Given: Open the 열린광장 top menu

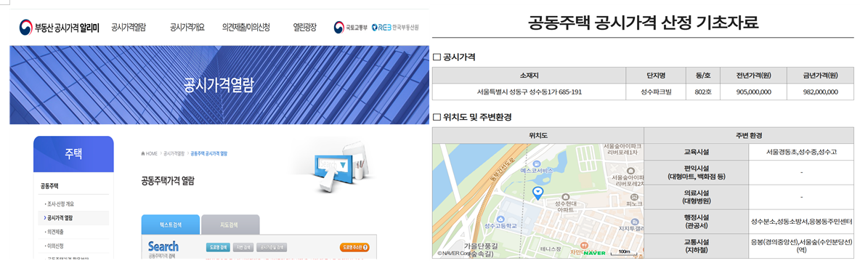Looking at the screenshot, I should point(304,27).
